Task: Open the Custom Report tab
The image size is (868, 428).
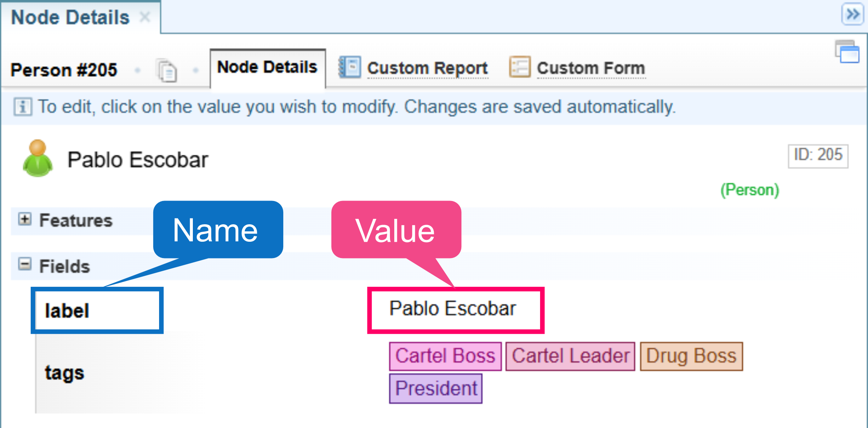Action: click(427, 68)
